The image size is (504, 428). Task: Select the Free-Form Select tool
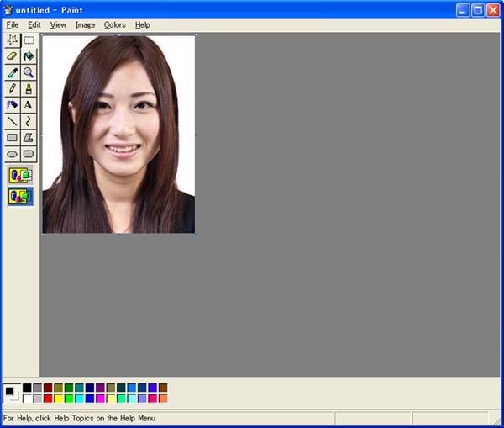[x=13, y=40]
